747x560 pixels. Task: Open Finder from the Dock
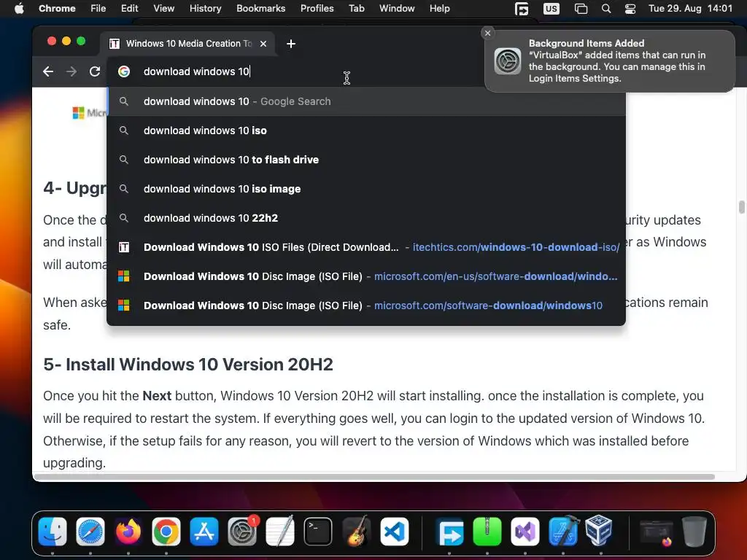pyautogui.click(x=53, y=531)
